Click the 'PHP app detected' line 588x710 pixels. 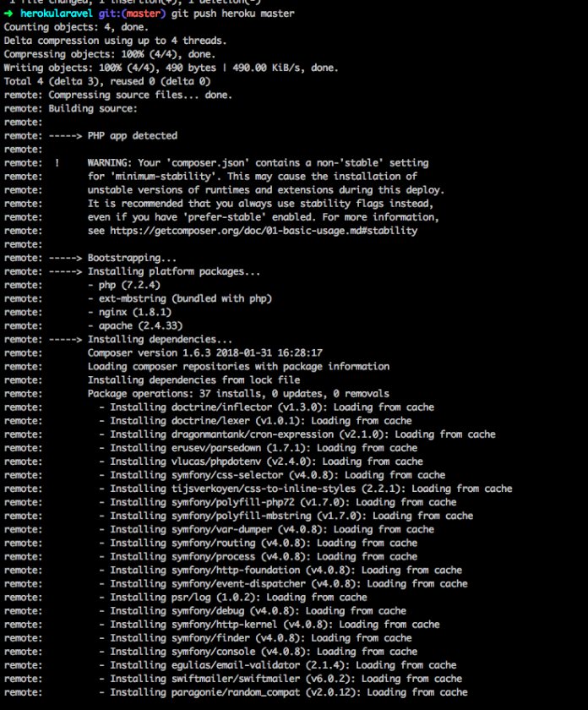click(132, 135)
